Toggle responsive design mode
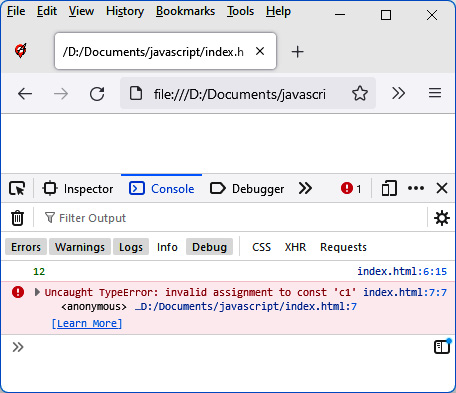The width and height of the screenshot is (456, 393). point(389,188)
